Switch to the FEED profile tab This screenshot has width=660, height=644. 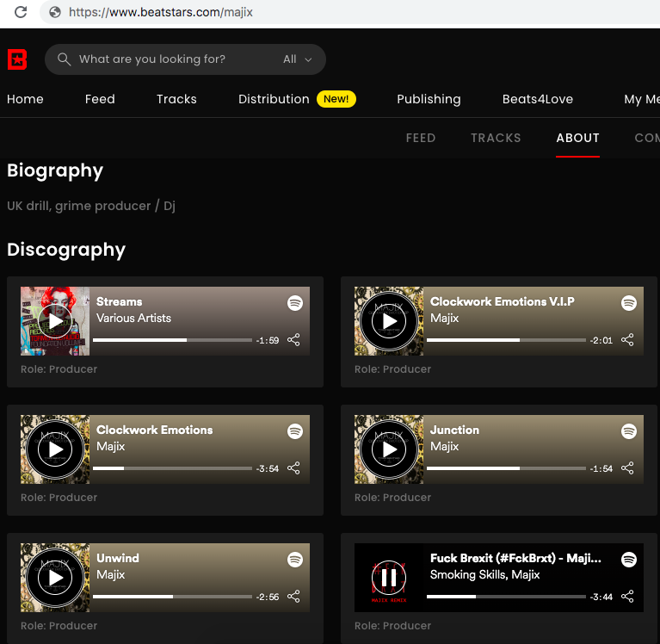pos(421,138)
